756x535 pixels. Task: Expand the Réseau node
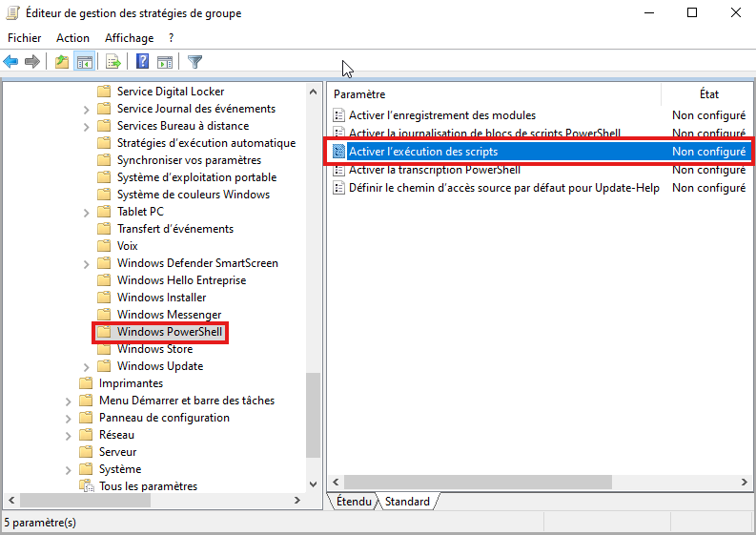tap(68, 436)
